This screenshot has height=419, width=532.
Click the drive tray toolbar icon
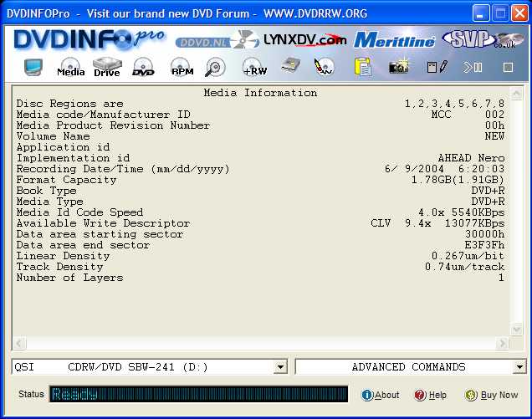(x=291, y=65)
